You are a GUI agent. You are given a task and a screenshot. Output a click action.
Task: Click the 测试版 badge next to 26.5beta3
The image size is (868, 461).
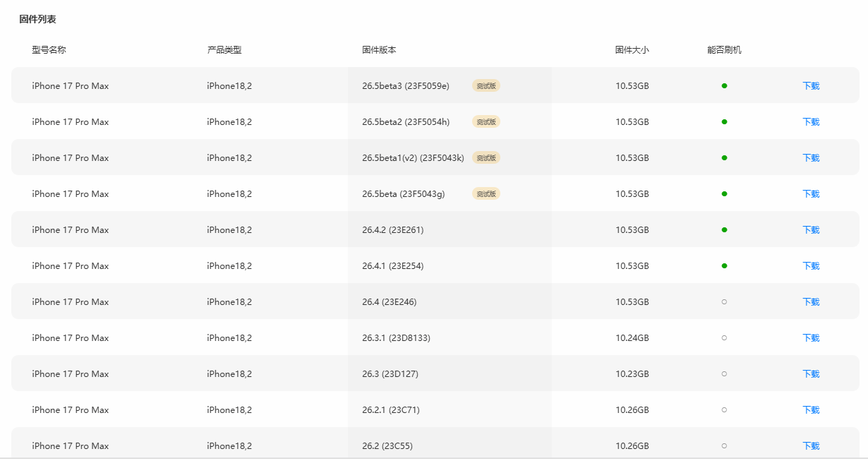coord(486,86)
